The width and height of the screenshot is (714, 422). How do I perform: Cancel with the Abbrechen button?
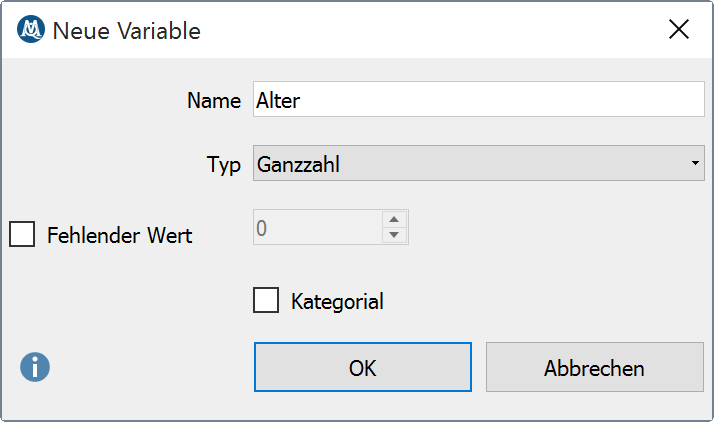pyautogui.click(x=595, y=367)
